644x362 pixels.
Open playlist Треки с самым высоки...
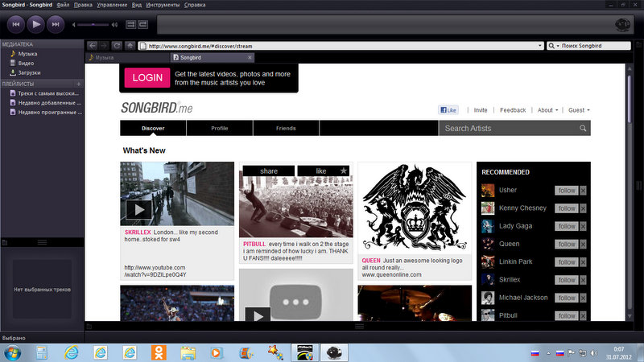(48, 93)
